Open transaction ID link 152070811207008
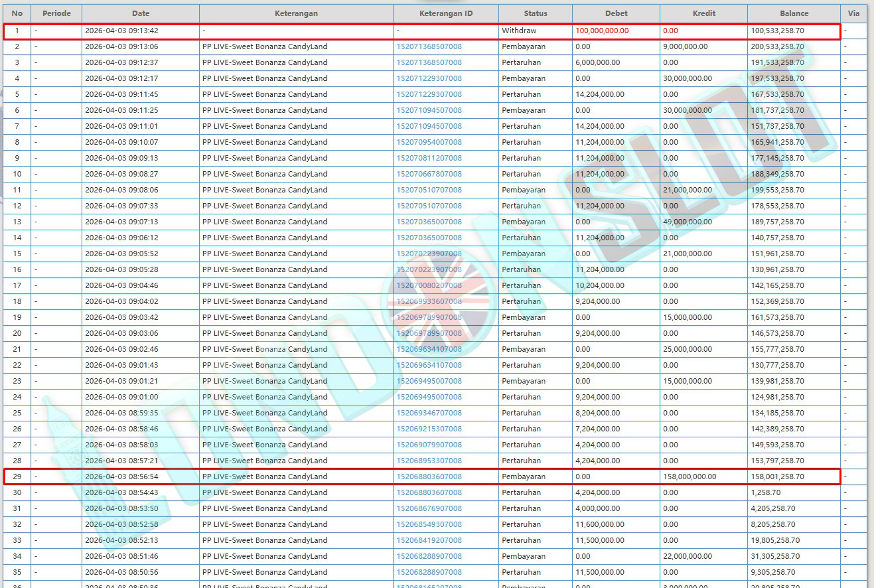The image size is (874, 588). click(429, 158)
